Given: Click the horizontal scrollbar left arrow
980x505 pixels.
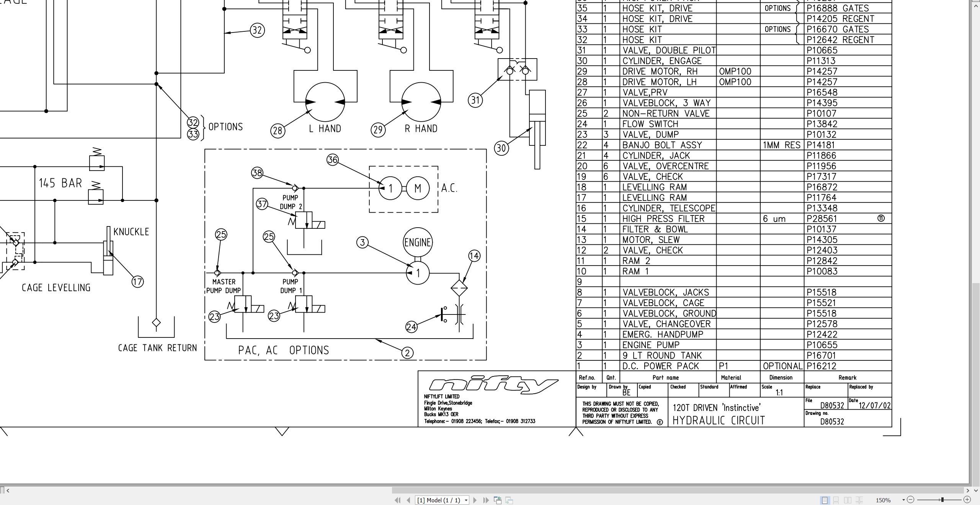Looking at the screenshot, I should click(x=8, y=490).
